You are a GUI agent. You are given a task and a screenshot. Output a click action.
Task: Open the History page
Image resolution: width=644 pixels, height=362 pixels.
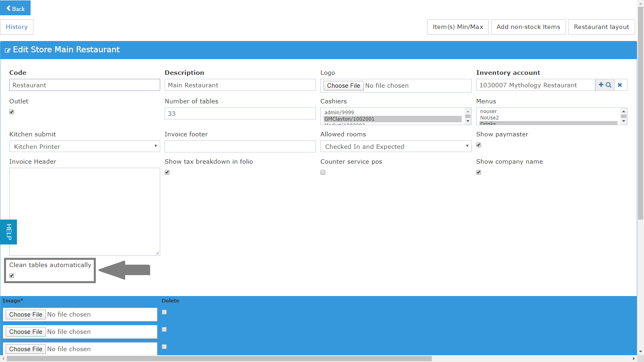pyautogui.click(x=17, y=27)
